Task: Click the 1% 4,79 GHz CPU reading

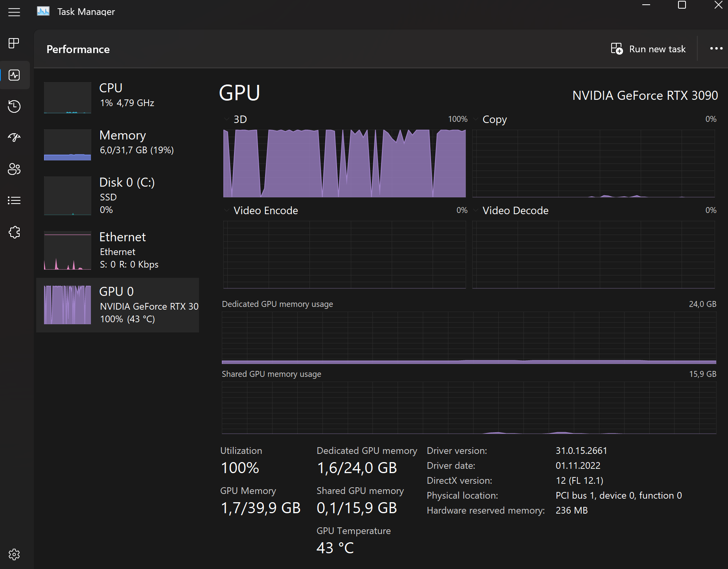Action: coord(127,103)
